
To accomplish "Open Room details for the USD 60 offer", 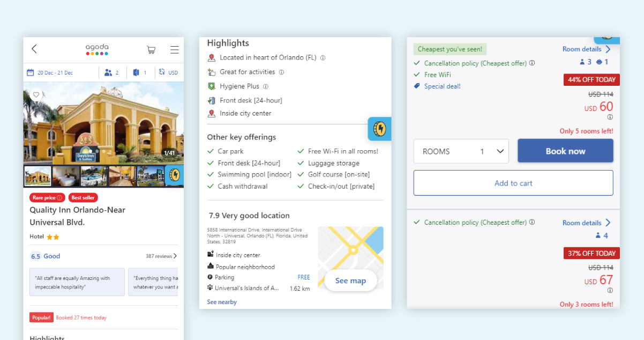I will [586, 49].
